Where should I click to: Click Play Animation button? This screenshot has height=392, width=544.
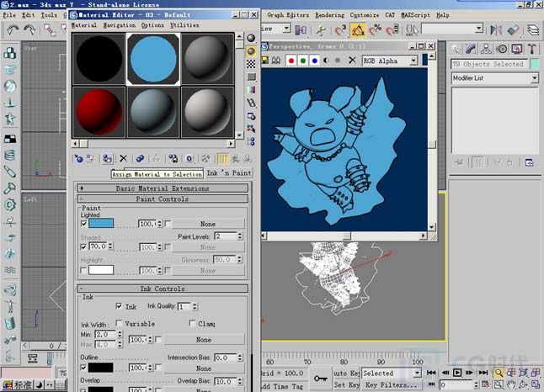pos(457,373)
